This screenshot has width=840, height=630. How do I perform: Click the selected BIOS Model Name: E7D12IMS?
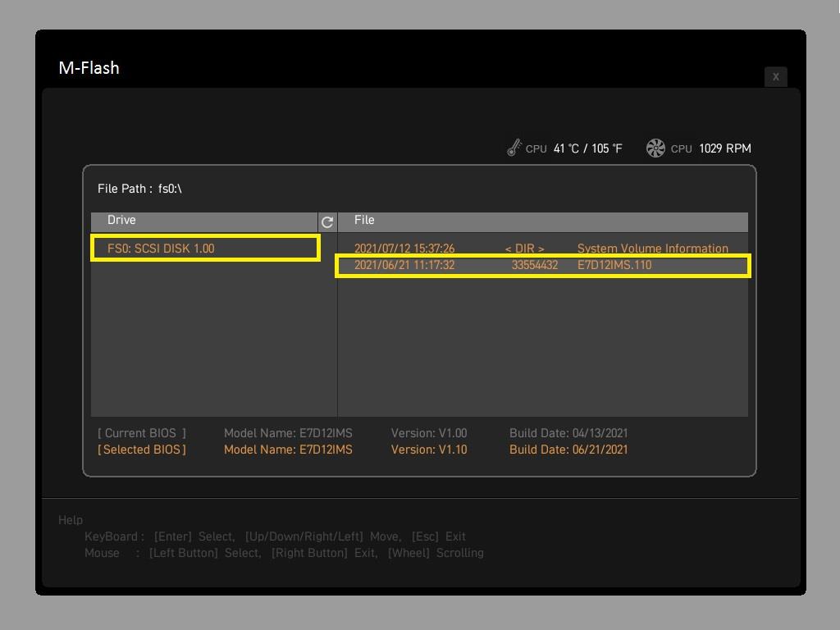pos(288,450)
